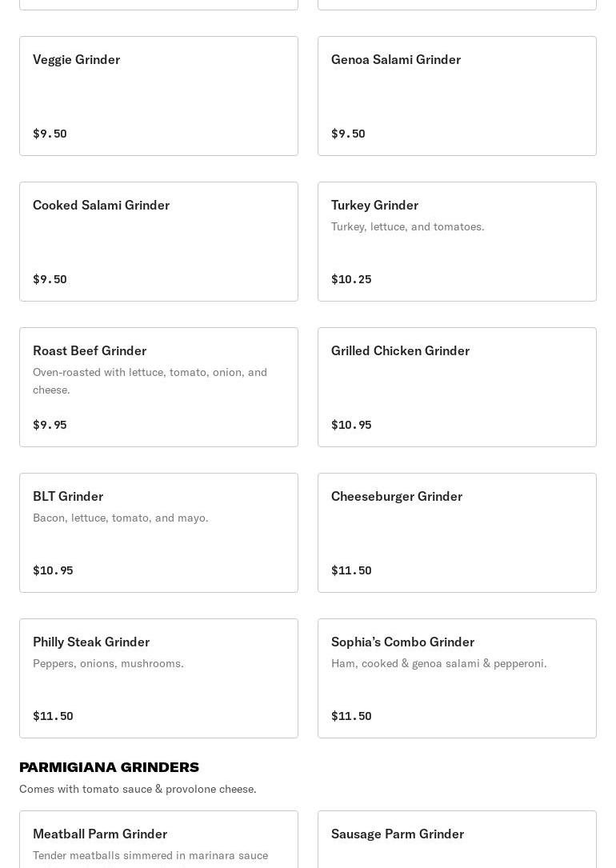Screen dimensions: 616x868
Task: Choose the Sausage Parm Grinder card
Action: [x=457, y=840]
